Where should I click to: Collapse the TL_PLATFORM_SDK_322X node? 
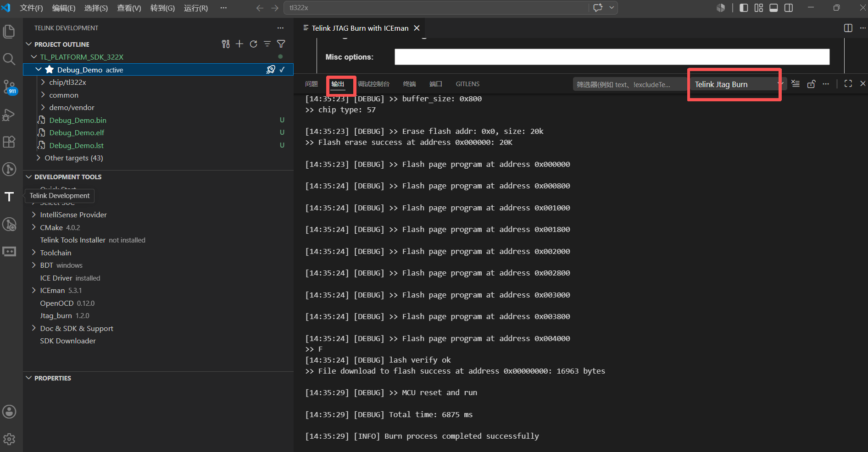pyautogui.click(x=34, y=57)
